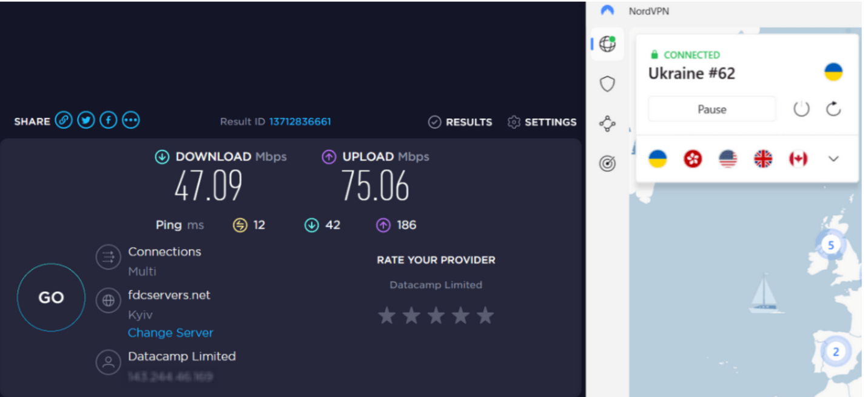The height and width of the screenshot is (397, 868).
Task: Click the server name fdcservers.net
Action: click(x=169, y=295)
